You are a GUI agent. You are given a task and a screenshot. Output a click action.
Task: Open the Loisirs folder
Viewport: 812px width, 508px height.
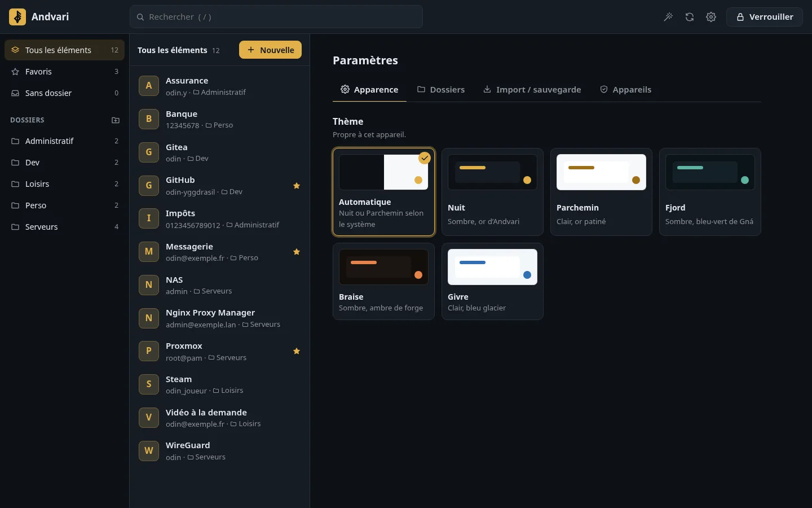pos(64,184)
